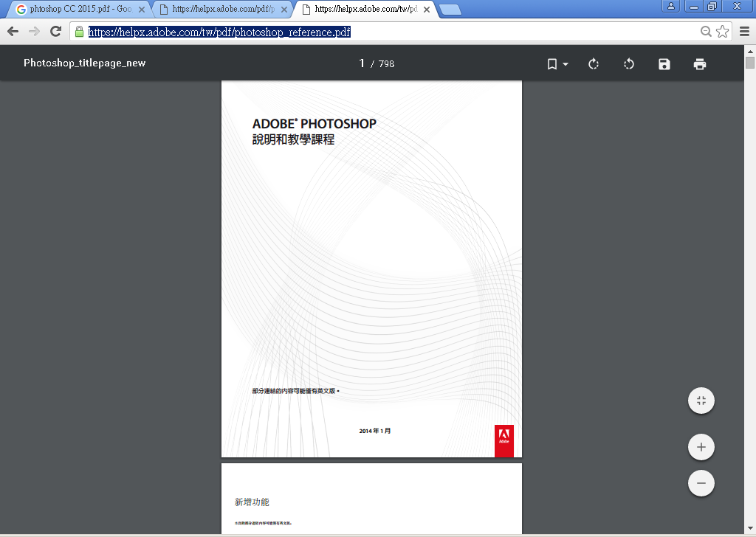Click the 說明和教學課程 subtitle
Viewport: 756px width, 537px height.
tap(293, 139)
